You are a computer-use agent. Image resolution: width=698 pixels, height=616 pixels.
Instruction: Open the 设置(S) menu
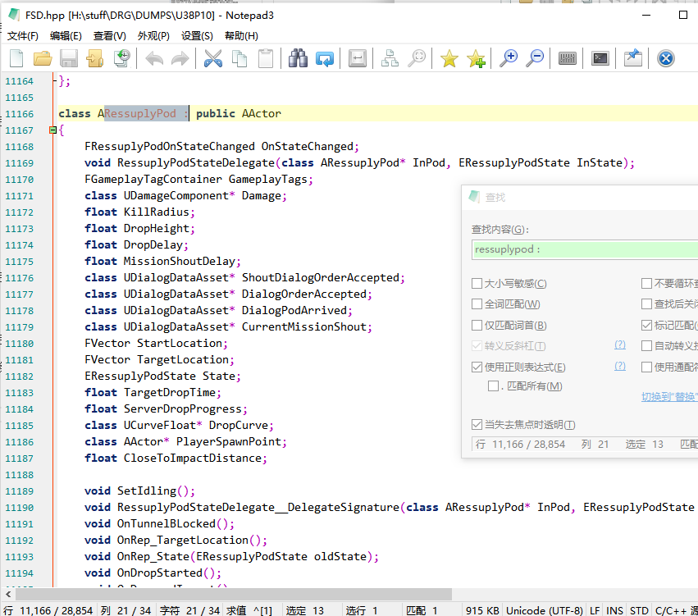[197, 36]
